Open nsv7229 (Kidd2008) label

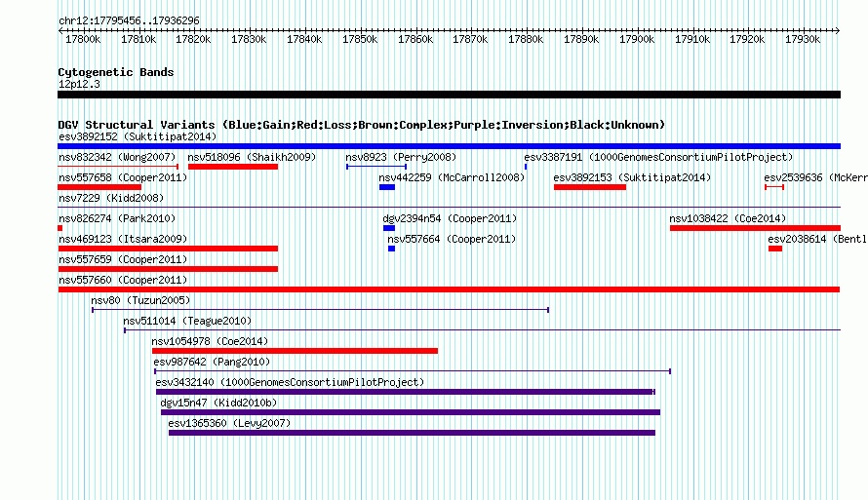pos(111,198)
